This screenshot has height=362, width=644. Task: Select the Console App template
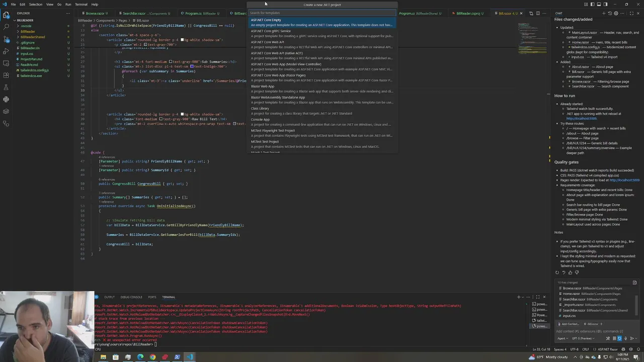coord(322,122)
